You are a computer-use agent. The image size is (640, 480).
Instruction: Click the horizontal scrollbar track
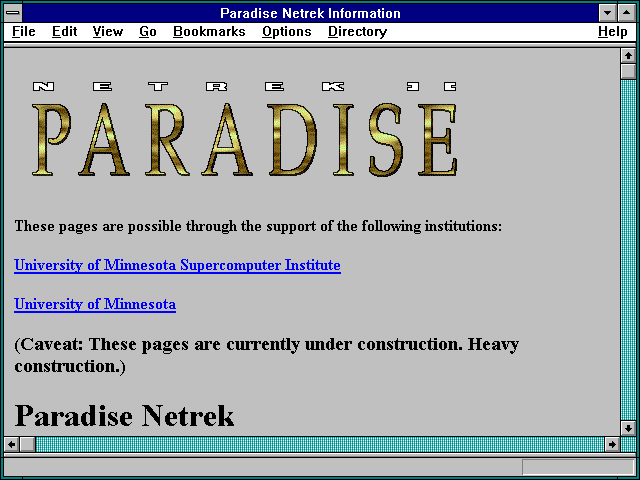320,444
